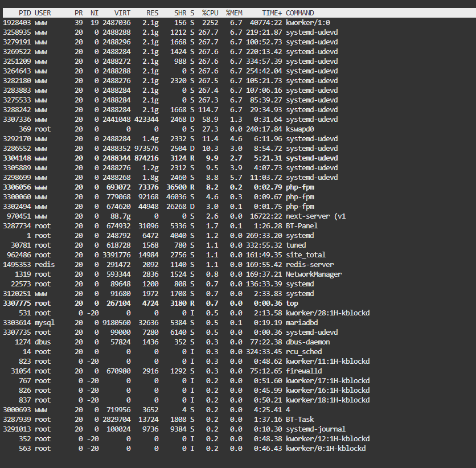
Task: Click the 2252 CPU value
Action: [x=210, y=23]
